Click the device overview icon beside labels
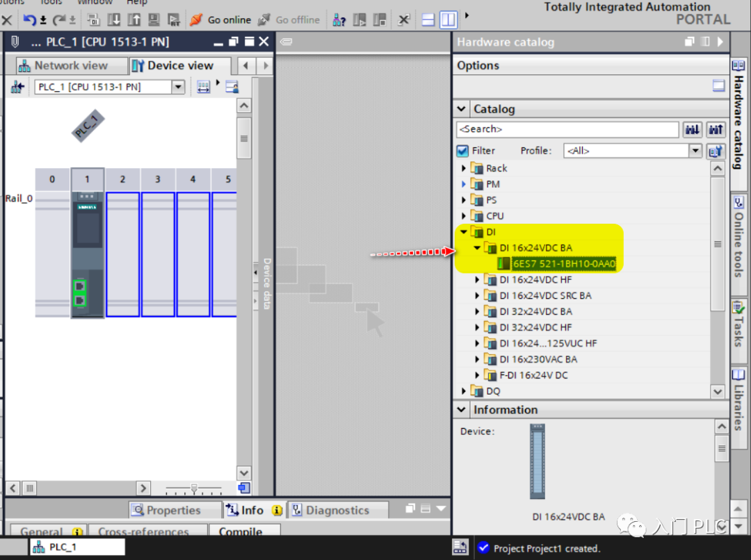Viewport: 751px width, 560px height. tap(232, 87)
